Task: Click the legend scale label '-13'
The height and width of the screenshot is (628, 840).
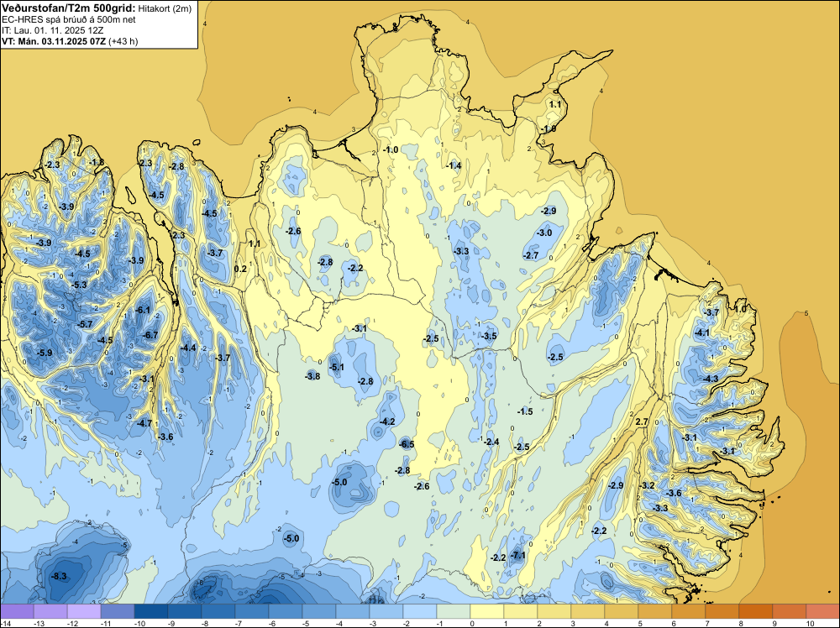Action: point(39,623)
